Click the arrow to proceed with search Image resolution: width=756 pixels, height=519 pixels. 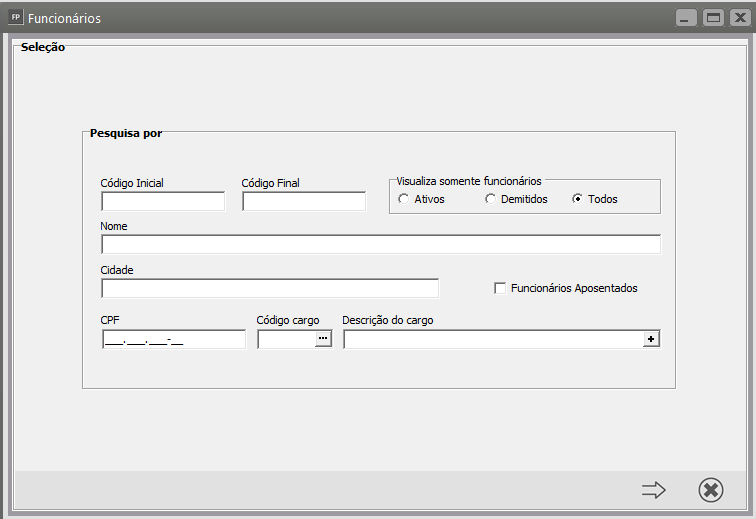point(653,490)
